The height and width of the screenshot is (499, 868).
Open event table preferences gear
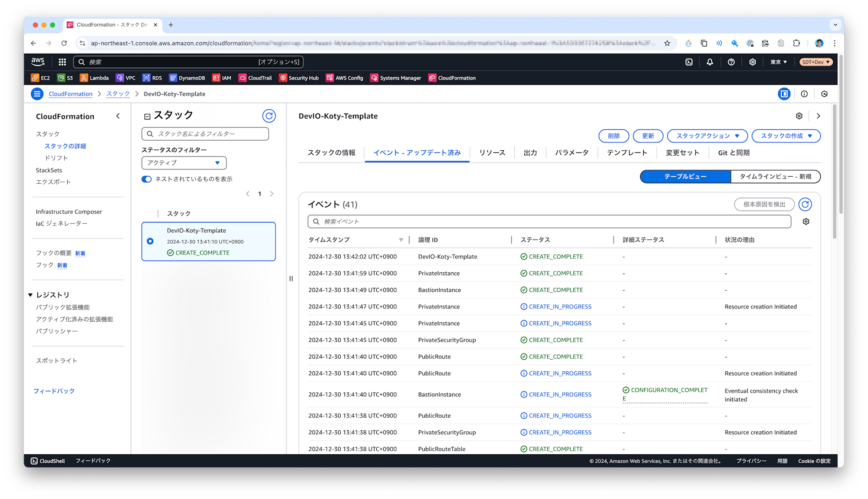click(x=806, y=221)
